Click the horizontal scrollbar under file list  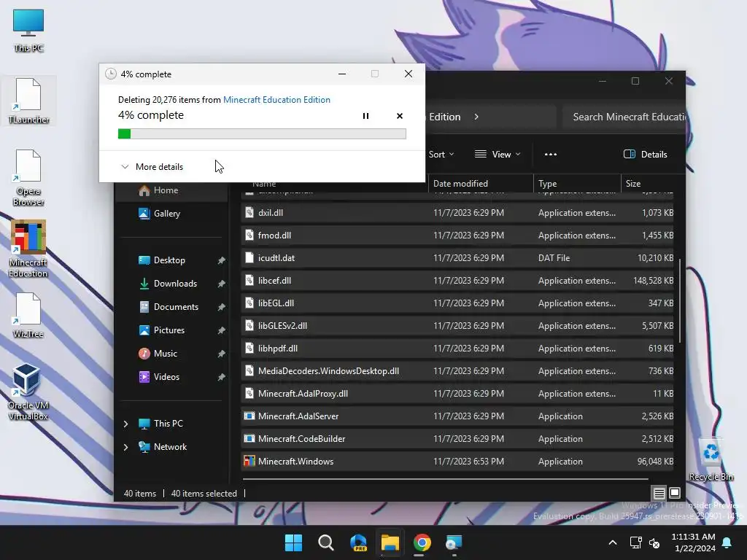point(446,478)
